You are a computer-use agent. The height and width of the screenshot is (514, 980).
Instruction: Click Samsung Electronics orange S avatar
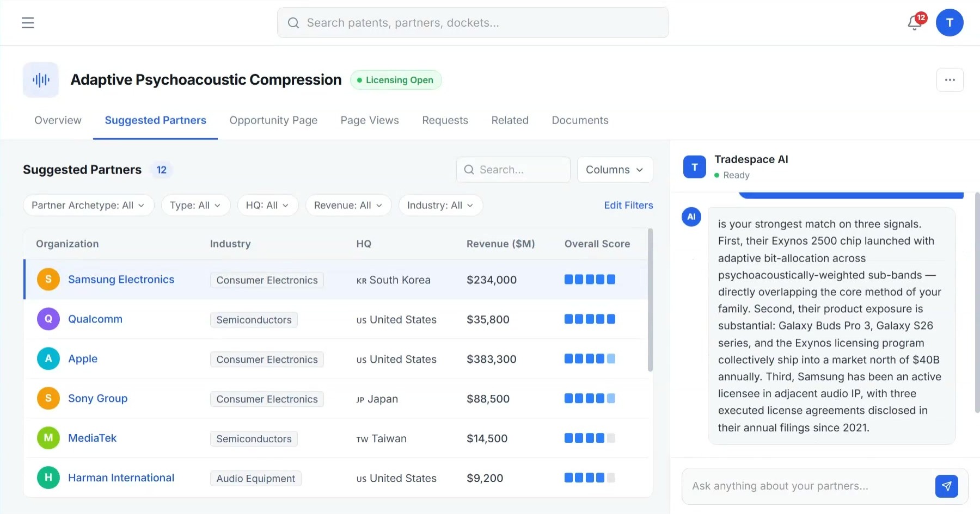tap(48, 280)
